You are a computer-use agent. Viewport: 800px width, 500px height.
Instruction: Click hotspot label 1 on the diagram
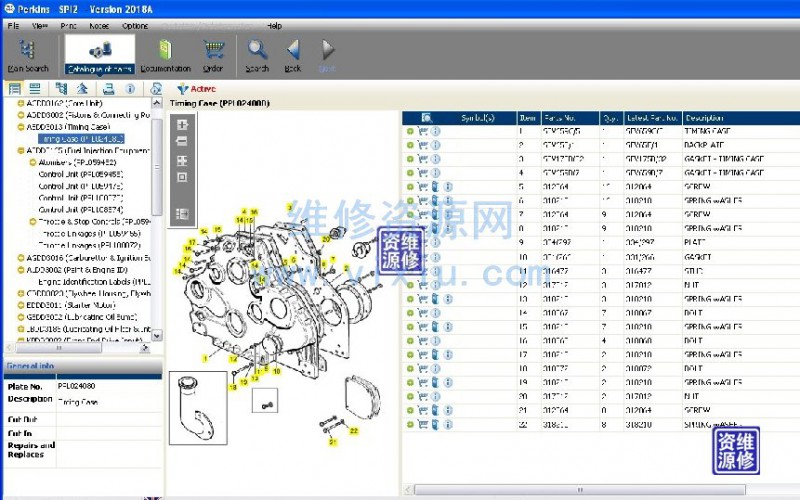pyautogui.click(x=205, y=359)
